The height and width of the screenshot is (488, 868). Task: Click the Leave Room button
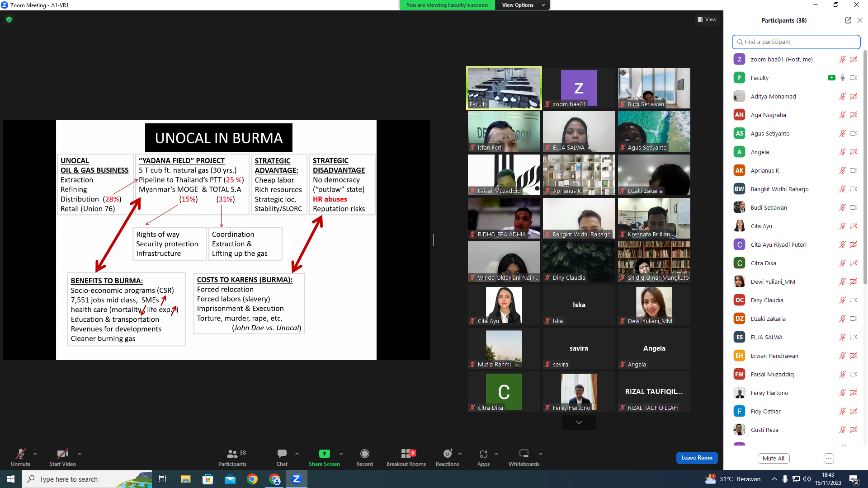pyautogui.click(x=697, y=458)
